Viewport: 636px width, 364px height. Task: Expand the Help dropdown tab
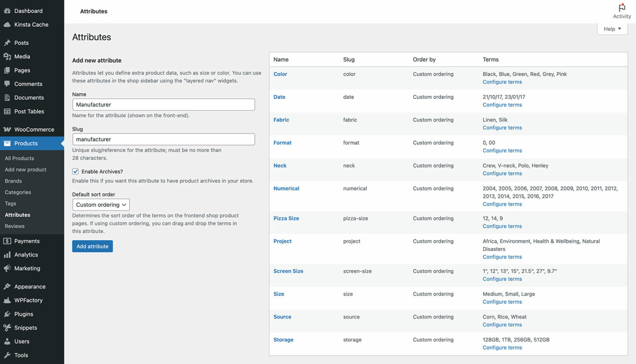point(612,29)
